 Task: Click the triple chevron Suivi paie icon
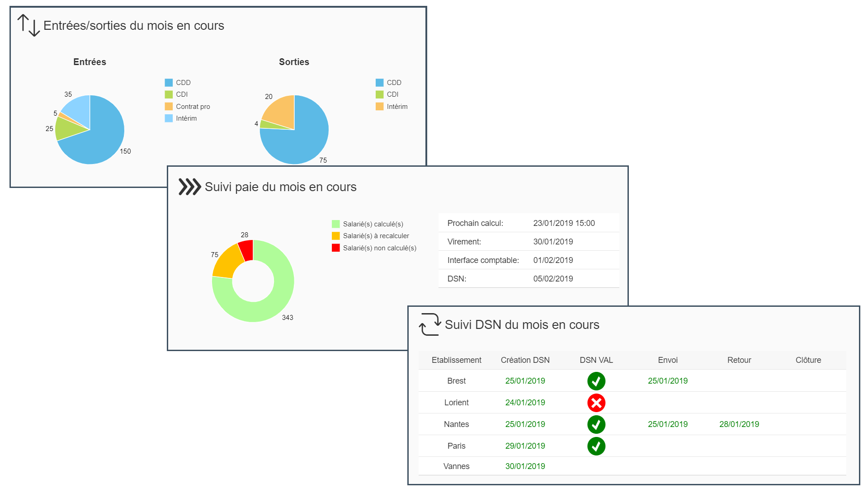point(190,187)
